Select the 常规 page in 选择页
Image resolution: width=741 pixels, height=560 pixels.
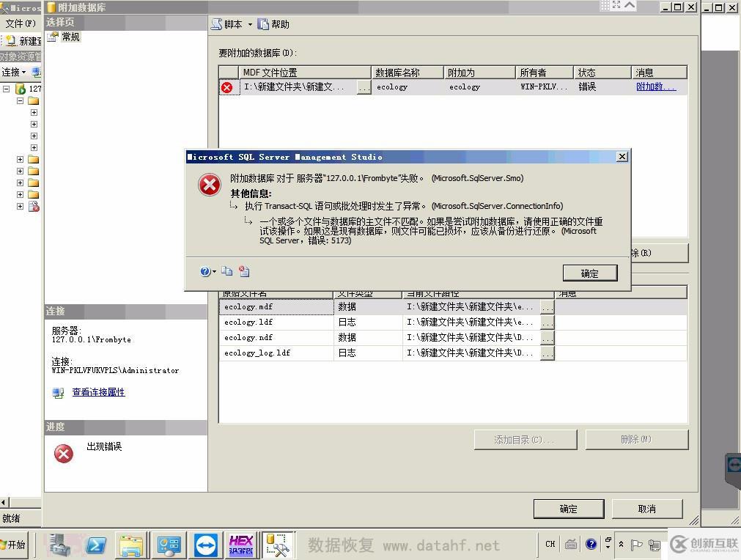coord(71,37)
